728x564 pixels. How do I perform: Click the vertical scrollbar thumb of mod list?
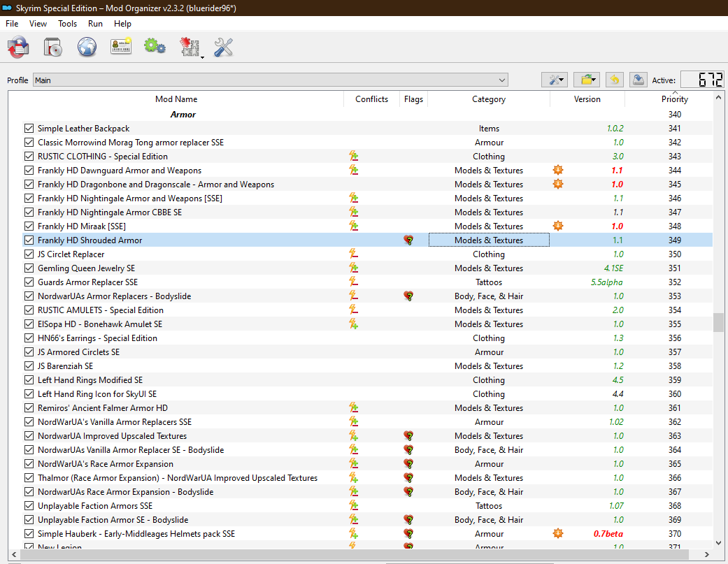pyautogui.click(x=718, y=322)
